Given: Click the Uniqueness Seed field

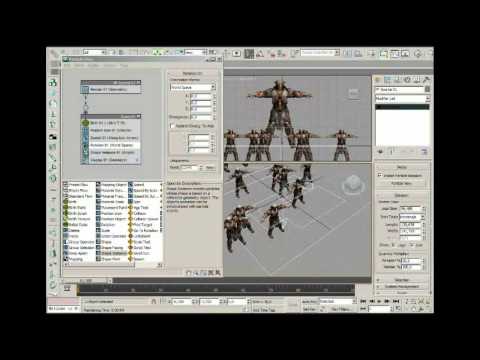Looking at the screenshot, I should 190,168.
